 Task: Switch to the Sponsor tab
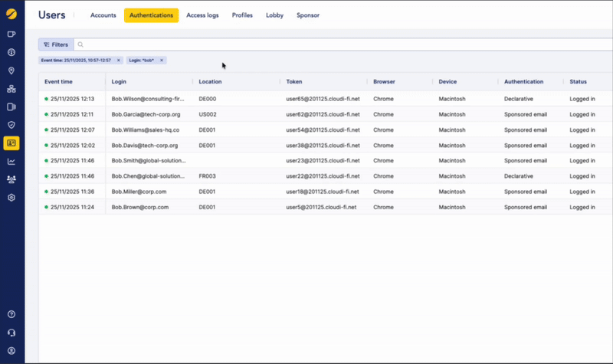[x=308, y=15]
